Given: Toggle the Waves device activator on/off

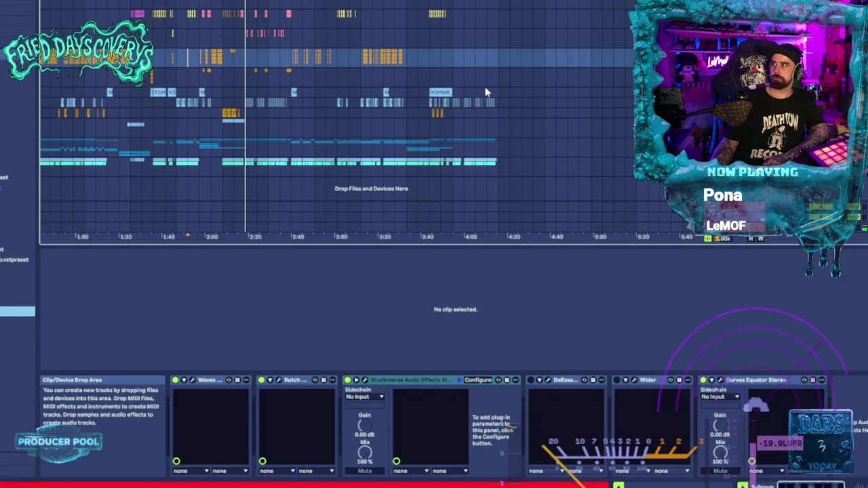Looking at the screenshot, I should click(175, 380).
